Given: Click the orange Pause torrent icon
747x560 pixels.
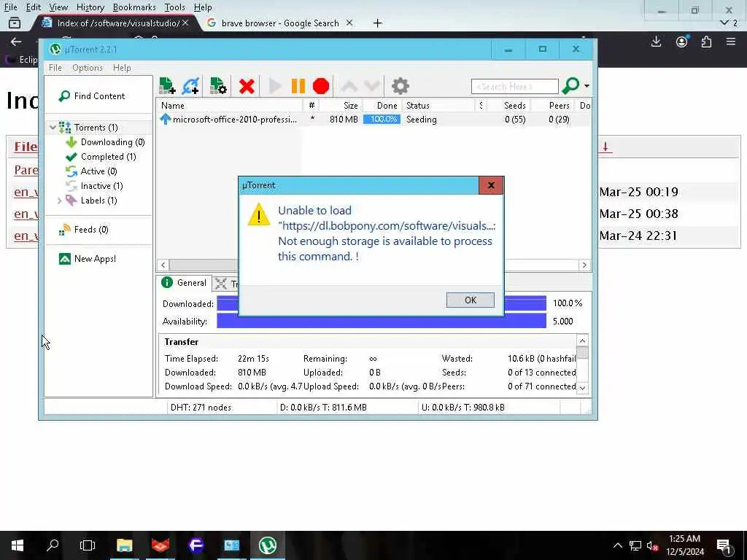Looking at the screenshot, I should click(298, 86).
